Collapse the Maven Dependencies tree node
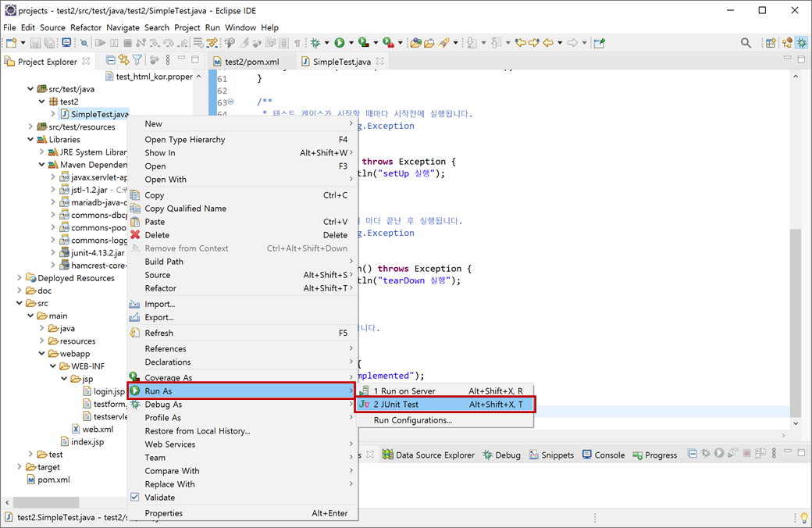 click(x=42, y=165)
